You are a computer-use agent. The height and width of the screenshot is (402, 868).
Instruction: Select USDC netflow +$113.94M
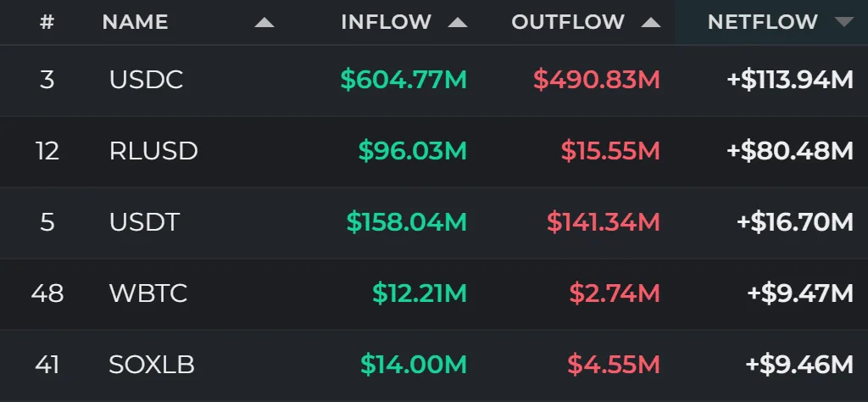tap(790, 80)
